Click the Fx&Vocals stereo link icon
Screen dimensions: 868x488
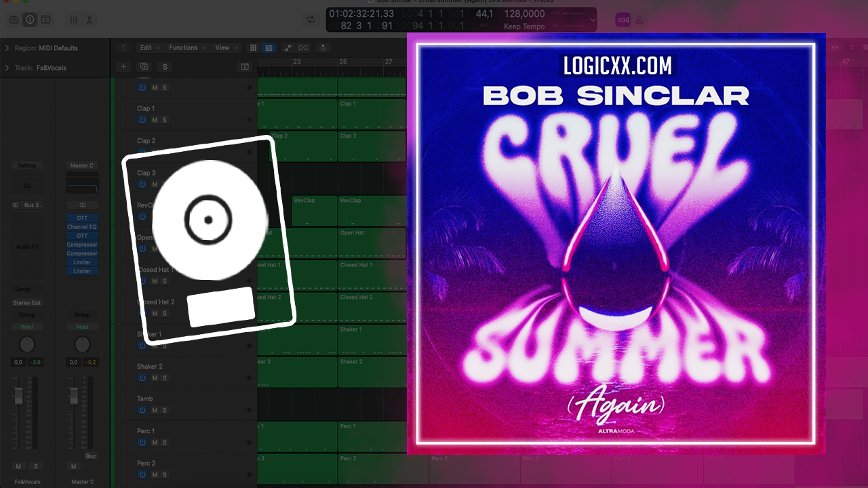click(x=16, y=205)
